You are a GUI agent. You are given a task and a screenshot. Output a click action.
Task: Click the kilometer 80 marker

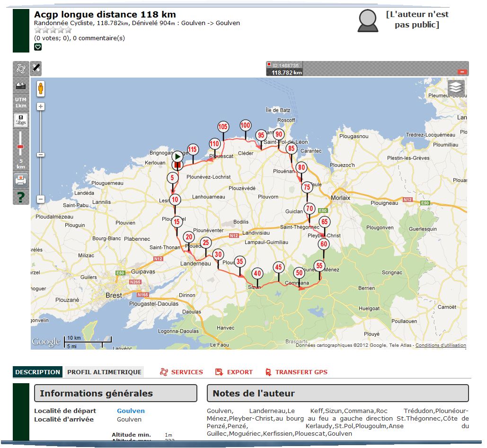click(x=301, y=167)
